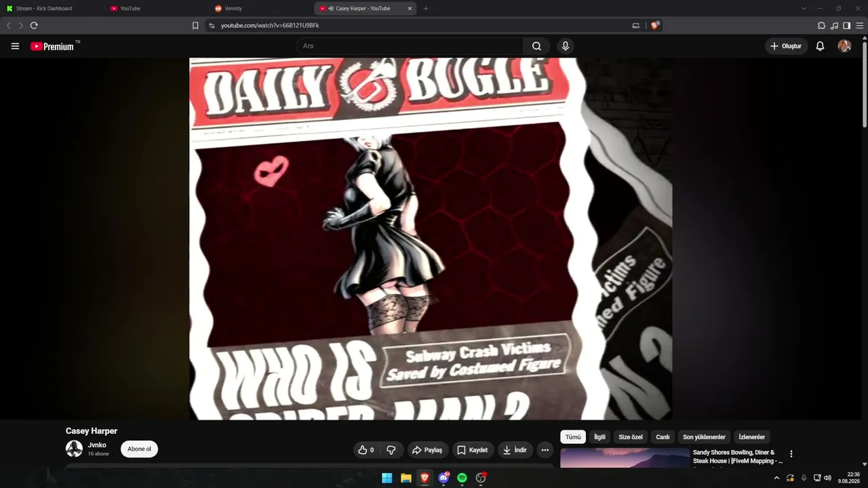The width and height of the screenshot is (868, 488).
Task: Install the site as an app from the address bar
Action: [635, 26]
